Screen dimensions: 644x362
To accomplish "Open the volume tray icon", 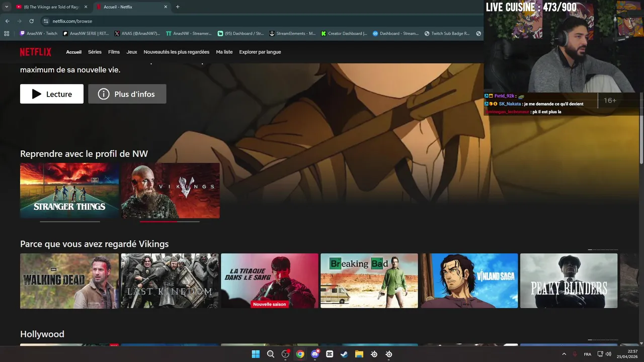I will 608,354.
